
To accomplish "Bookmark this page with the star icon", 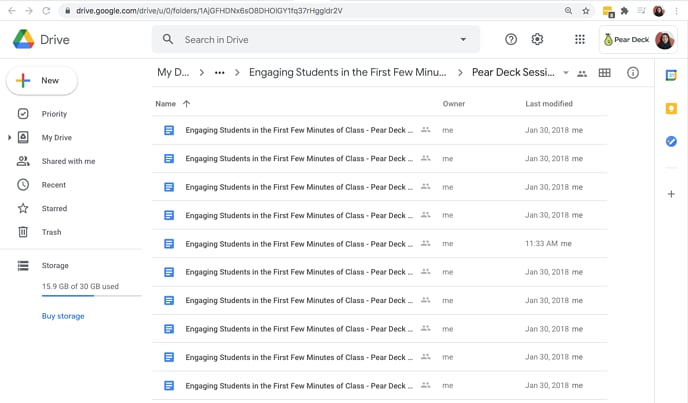I will tap(586, 11).
